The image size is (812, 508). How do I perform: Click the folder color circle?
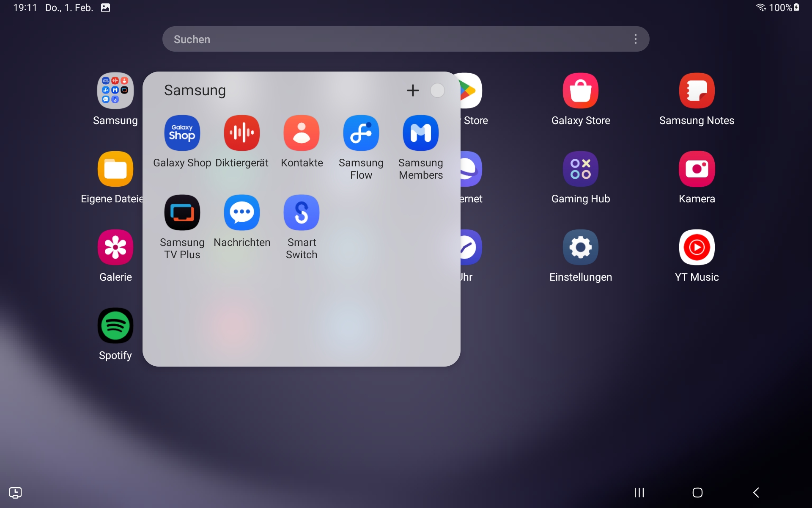click(437, 90)
